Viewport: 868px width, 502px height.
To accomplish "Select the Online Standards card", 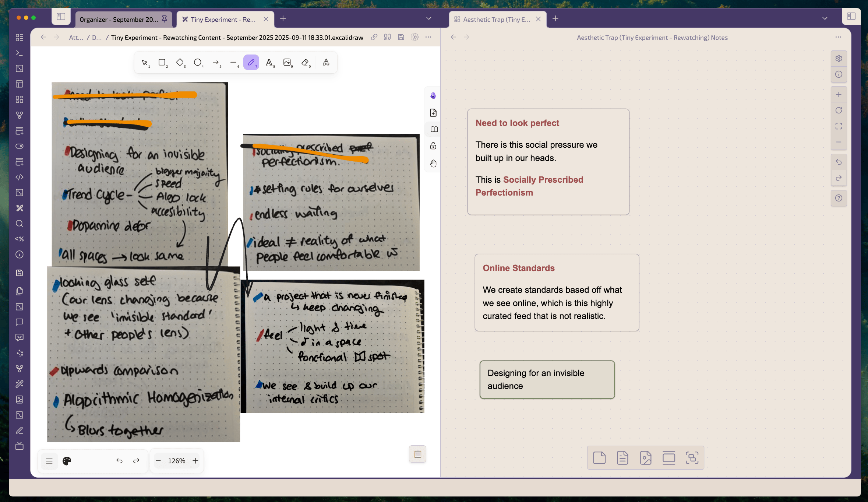I will click(x=556, y=292).
